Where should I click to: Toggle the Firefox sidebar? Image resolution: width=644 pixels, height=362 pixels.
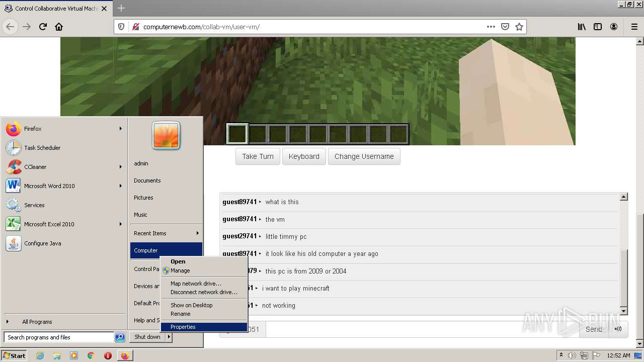click(x=598, y=27)
